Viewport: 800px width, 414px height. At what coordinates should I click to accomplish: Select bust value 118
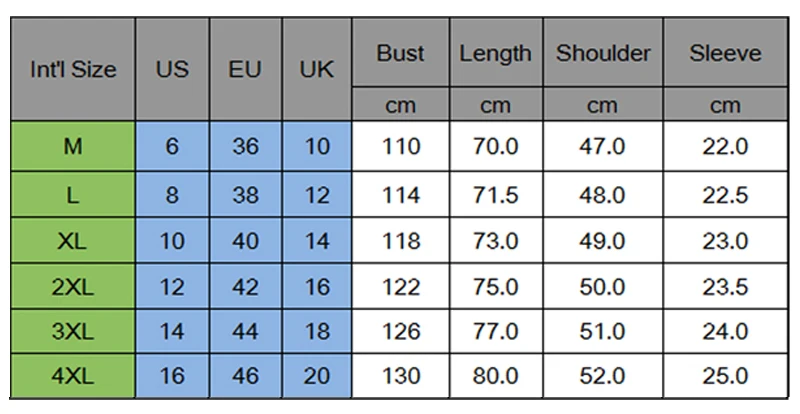[x=401, y=241]
